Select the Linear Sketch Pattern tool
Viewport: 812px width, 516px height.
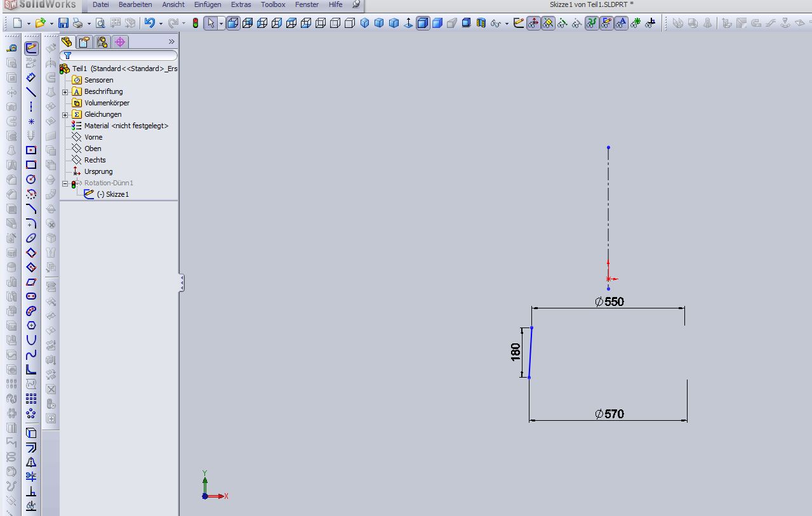pyautogui.click(x=31, y=399)
